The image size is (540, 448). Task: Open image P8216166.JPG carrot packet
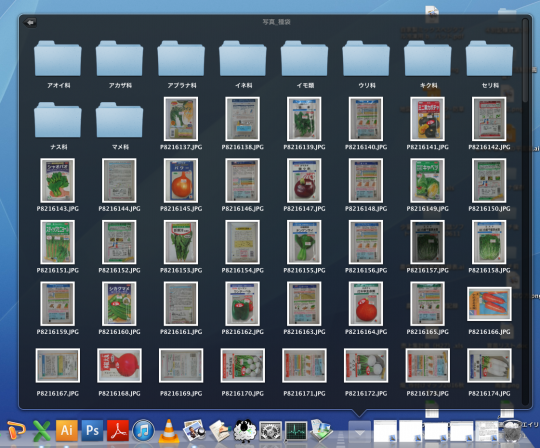[x=489, y=304]
